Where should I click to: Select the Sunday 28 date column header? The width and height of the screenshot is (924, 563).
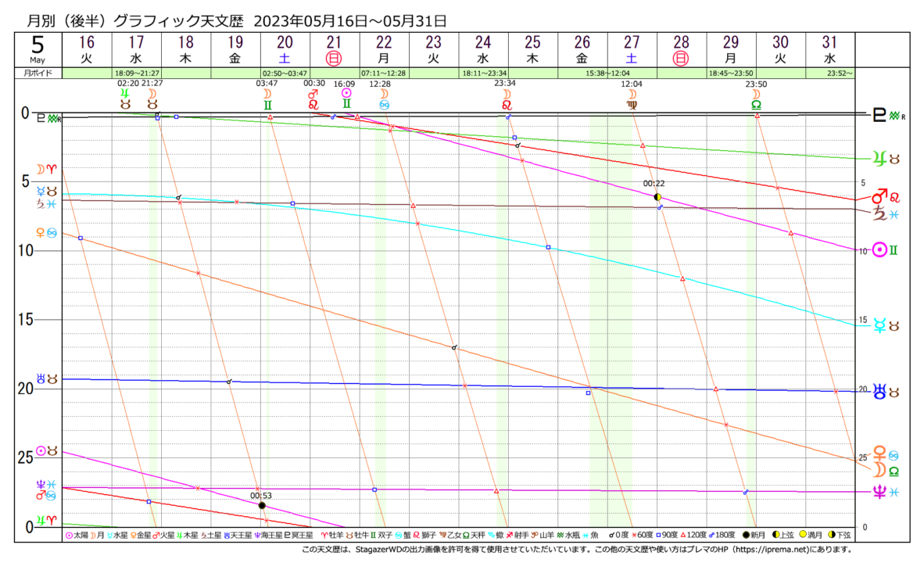[681, 51]
